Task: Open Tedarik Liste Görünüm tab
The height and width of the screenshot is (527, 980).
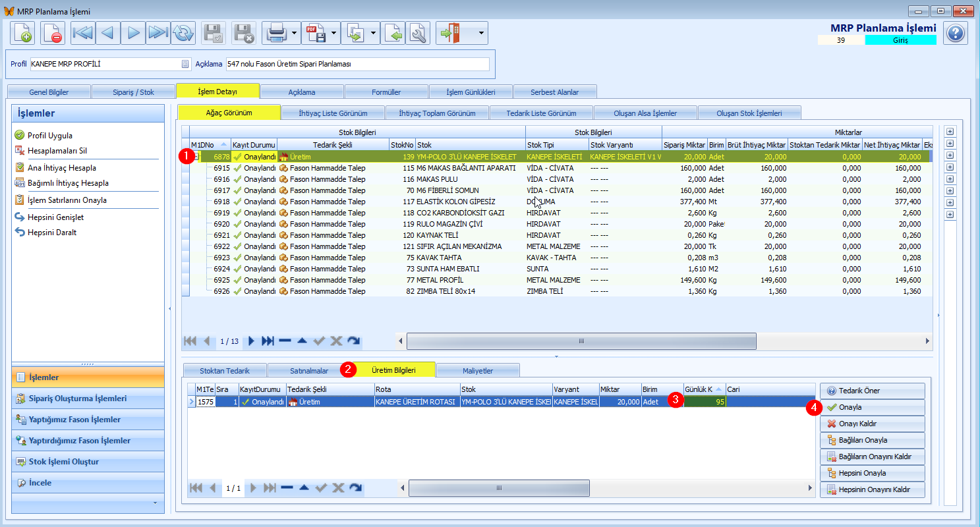Action: point(541,113)
